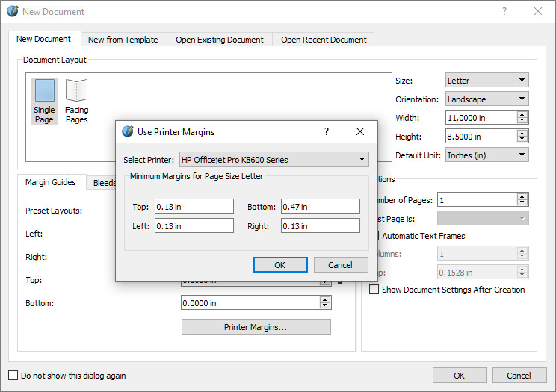Click the Scribus icon in Use Printer Margins title
Image resolution: width=556 pixels, height=392 pixels.
128,131
